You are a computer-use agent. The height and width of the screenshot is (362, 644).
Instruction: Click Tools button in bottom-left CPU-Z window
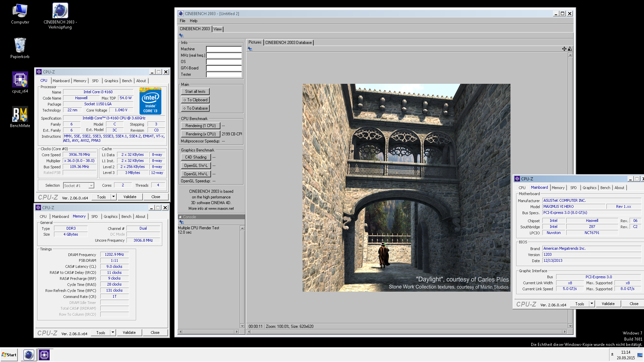(101, 333)
